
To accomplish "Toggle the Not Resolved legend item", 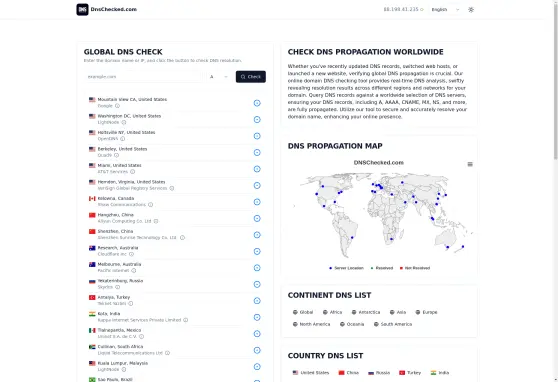I will [415, 268].
